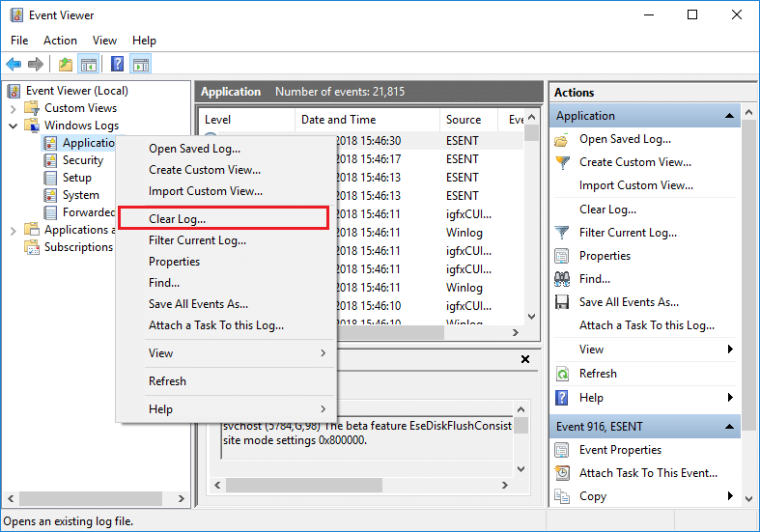
Task: Expand View submenu arrow in Actions pane
Action: pyautogui.click(x=730, y=349)
